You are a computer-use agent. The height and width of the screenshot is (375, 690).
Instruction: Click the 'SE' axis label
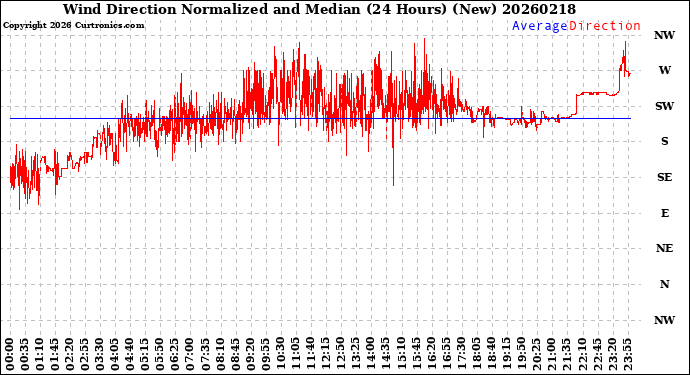[664, 177]
